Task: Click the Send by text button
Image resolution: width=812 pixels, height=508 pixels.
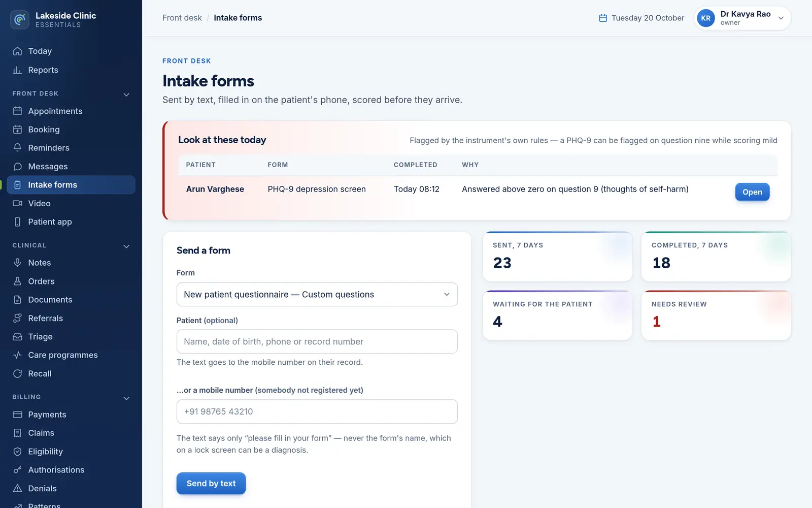Action: click(x=211, y=484)
